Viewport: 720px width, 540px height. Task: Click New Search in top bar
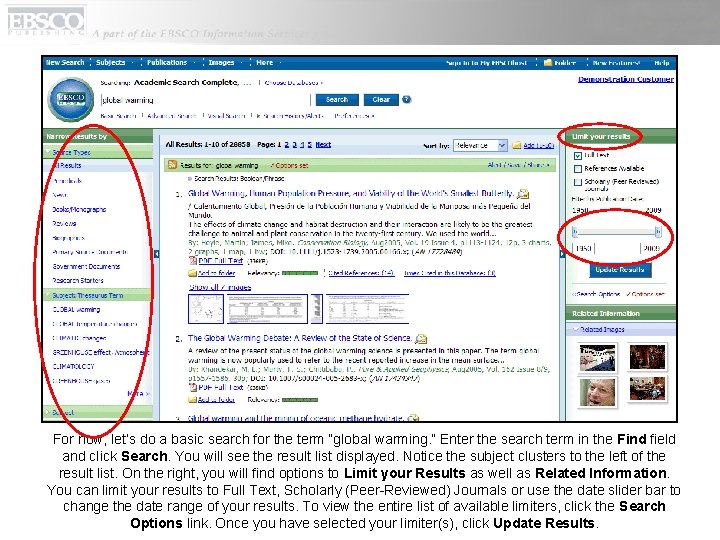tap(65, 62)
